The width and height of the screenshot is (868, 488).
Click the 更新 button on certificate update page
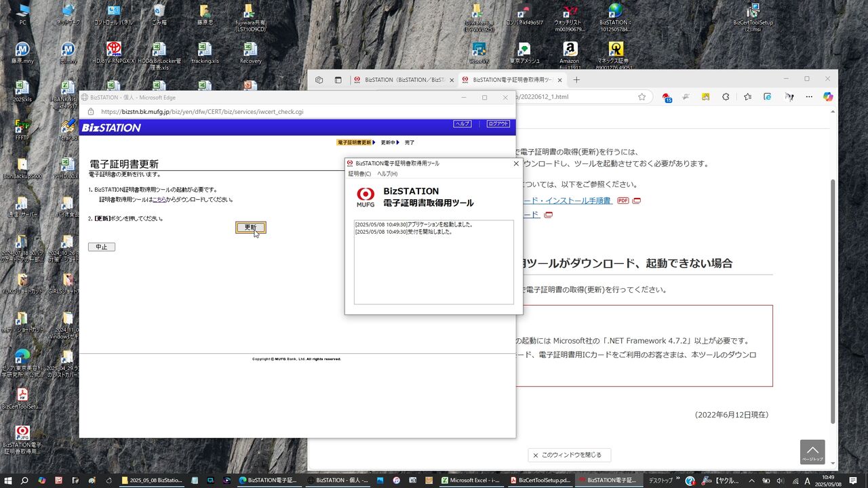pos(251,228)
